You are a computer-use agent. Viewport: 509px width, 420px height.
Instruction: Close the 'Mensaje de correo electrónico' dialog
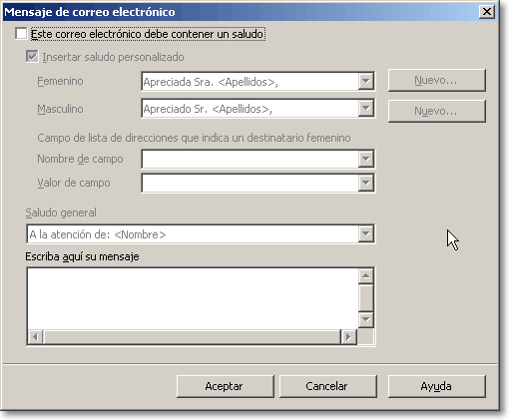pyautogui.click(x=487, y=12)
